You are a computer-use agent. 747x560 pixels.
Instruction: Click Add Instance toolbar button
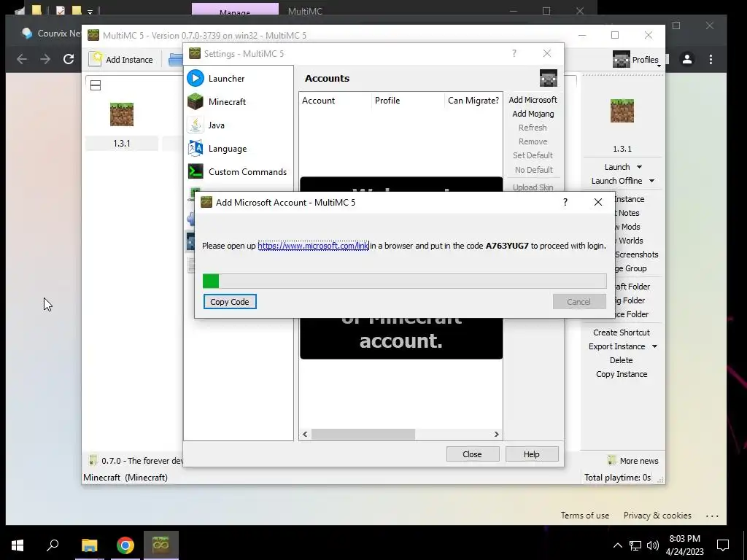click(x=122, y=60)
